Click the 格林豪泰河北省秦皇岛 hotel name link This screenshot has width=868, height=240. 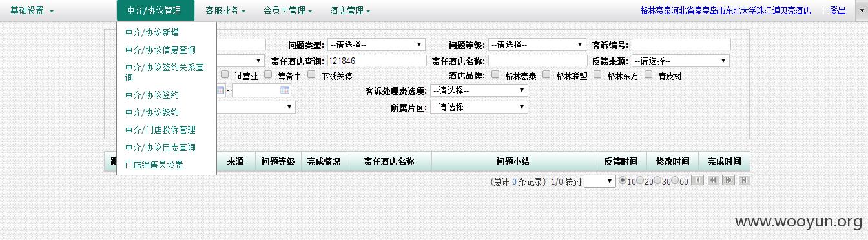coord(726,10)
